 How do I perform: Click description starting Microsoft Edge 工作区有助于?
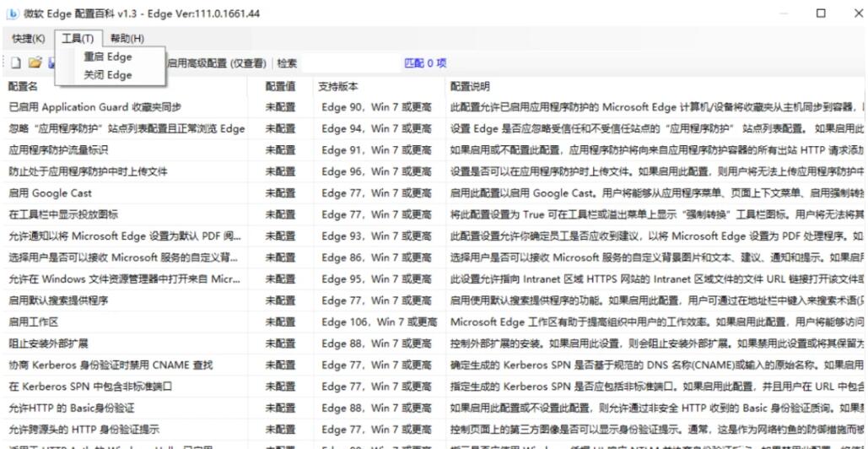[x=657, y=322]
